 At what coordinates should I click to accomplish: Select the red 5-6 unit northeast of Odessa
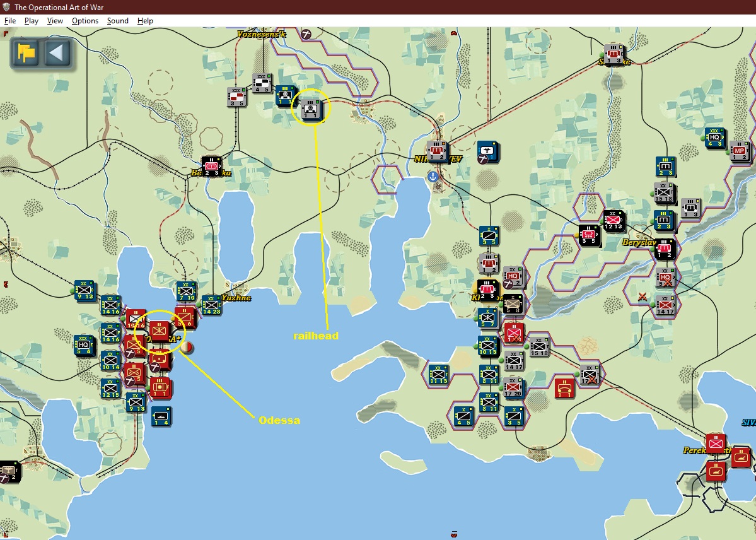pyautogui.click(x=185, y=317)
